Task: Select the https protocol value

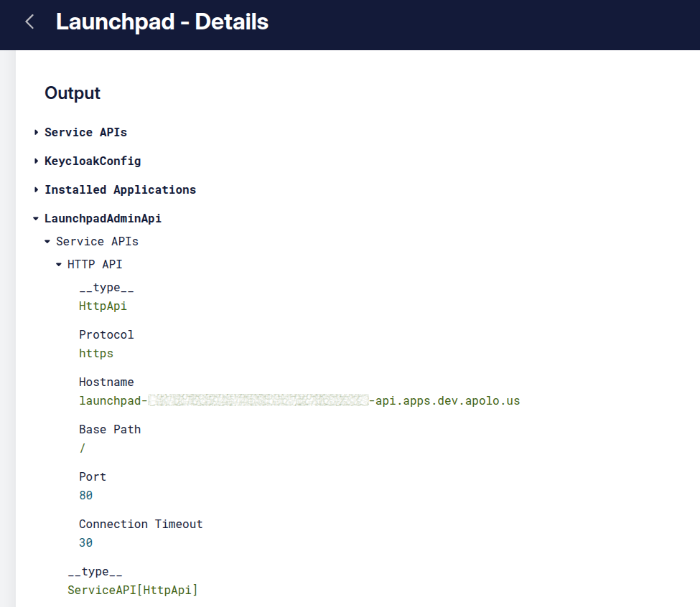Action: click(96, 353)
